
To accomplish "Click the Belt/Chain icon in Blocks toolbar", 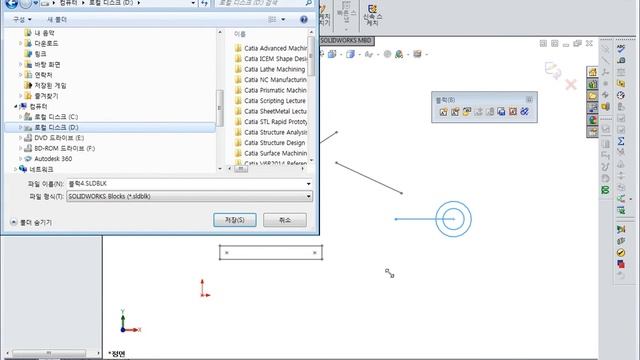I will (524, 111).
